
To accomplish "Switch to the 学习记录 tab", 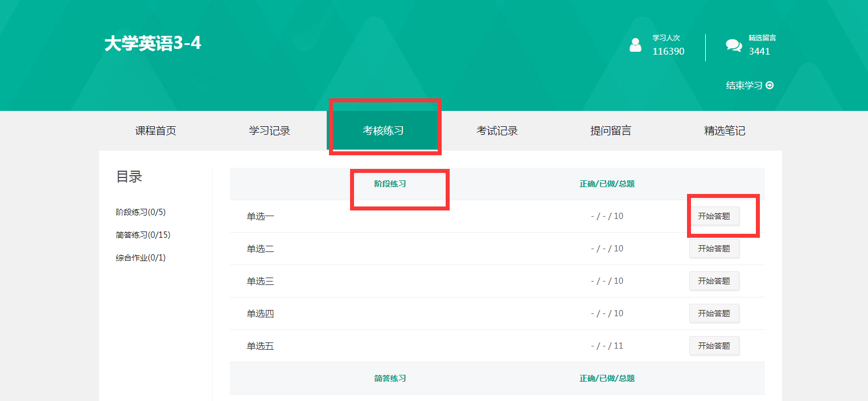I will click(x=269, y=131).
